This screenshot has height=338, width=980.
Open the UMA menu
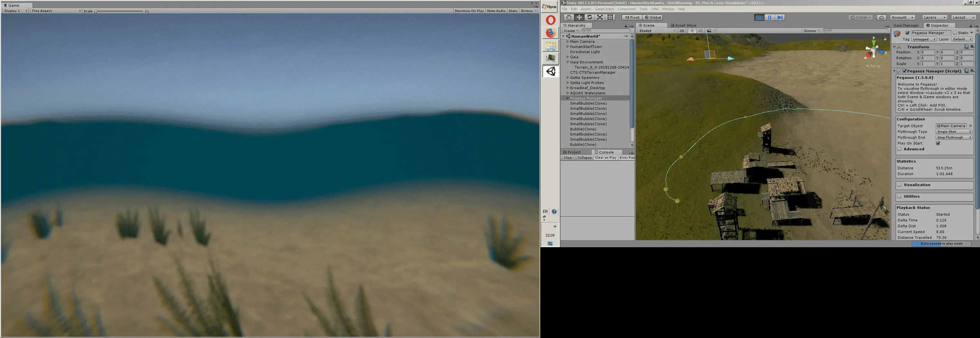[x=654, y=9]
